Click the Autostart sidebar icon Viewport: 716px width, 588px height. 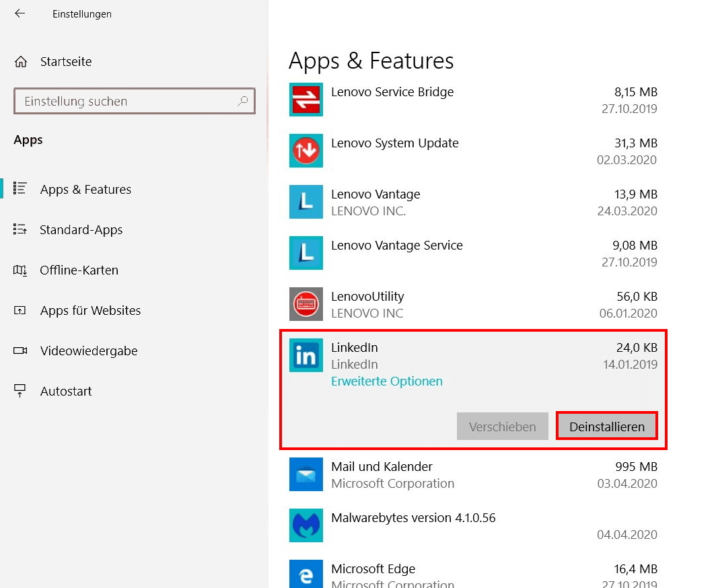[20, 391]
